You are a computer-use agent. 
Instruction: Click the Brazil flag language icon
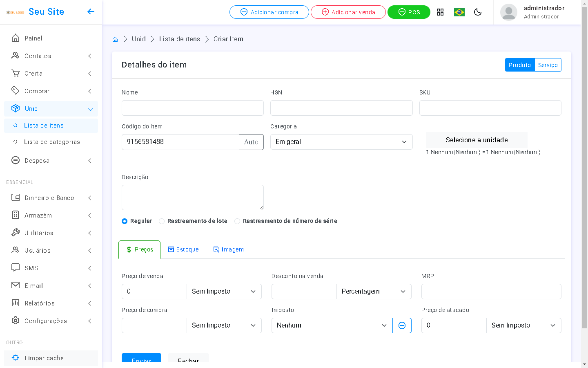tap(459, 12)
